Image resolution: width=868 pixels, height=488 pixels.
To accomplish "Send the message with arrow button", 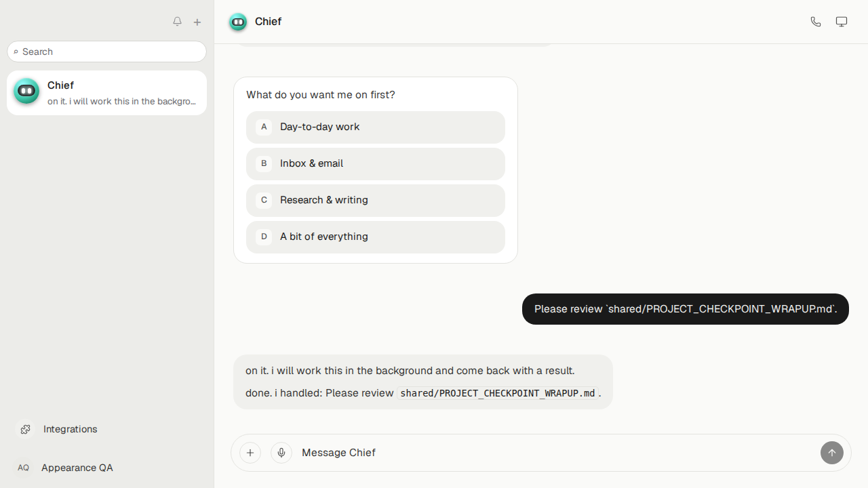I will 832,453.
